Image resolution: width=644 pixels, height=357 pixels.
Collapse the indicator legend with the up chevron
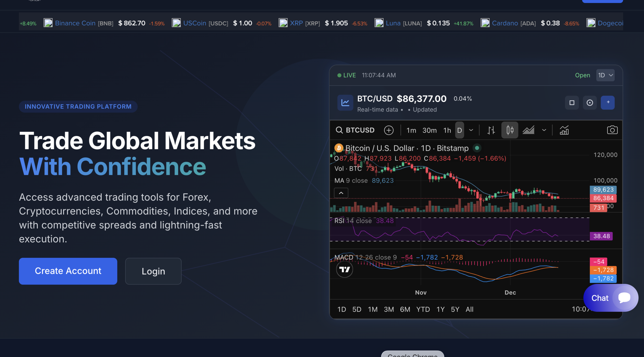tap(341, 193)
